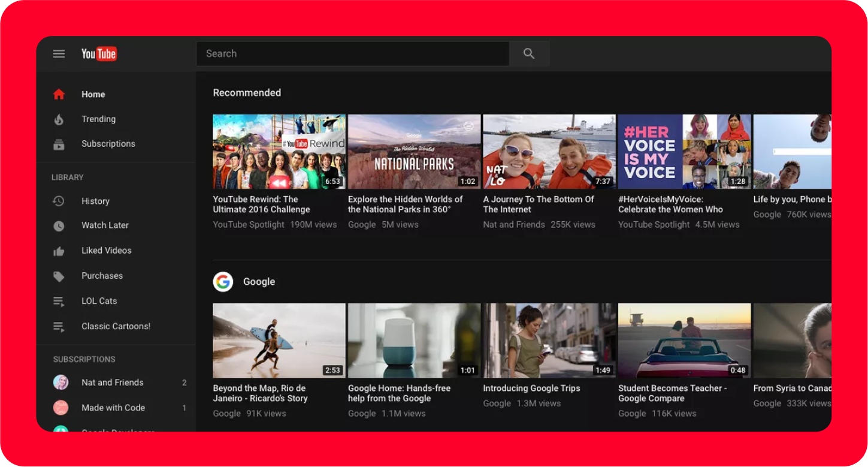The height and width of the screenshot is (467, 868).
Task: Open the convertible car sunset thumbnail
Action: point(685,341)
